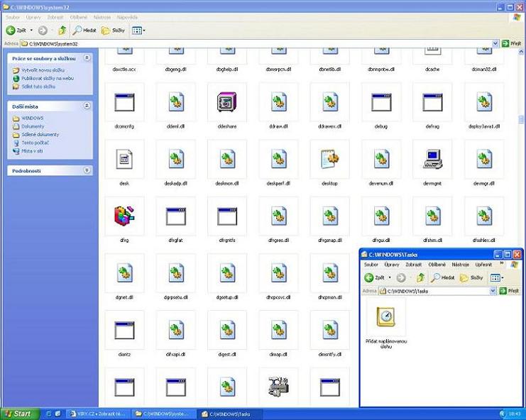Click Hledat search in Tasks window toolbar

443,277
